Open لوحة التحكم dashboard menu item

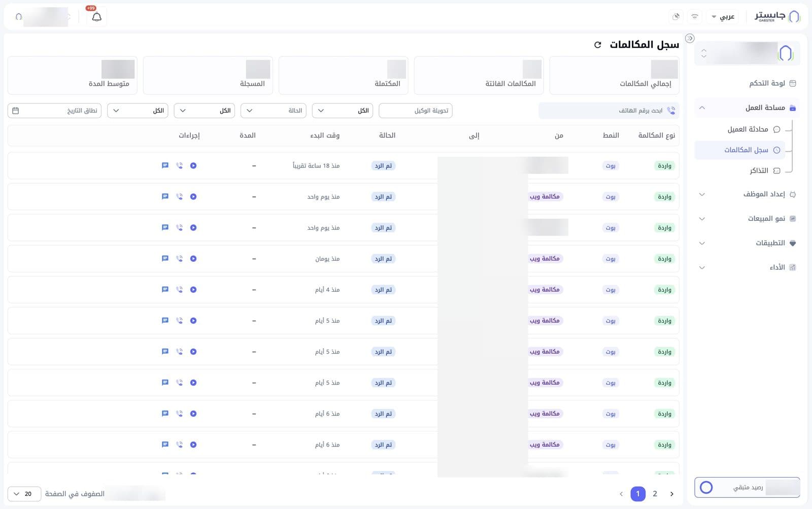click(x=747, y=83)
